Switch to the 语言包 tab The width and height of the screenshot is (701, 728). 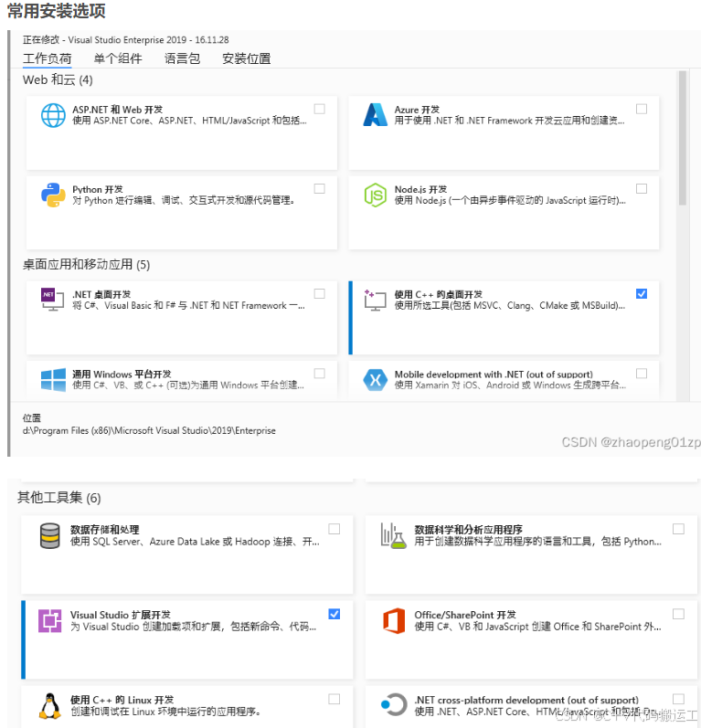[x=182, y=58]
